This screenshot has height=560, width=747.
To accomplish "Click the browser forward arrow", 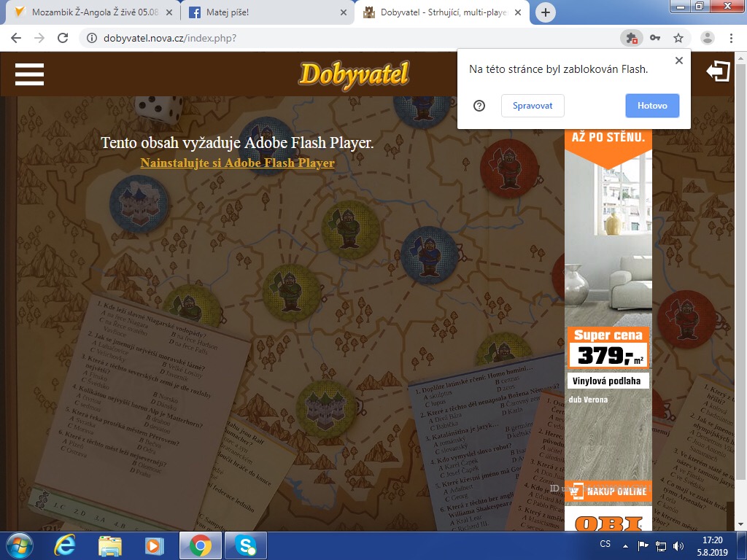I will [39, 38].
